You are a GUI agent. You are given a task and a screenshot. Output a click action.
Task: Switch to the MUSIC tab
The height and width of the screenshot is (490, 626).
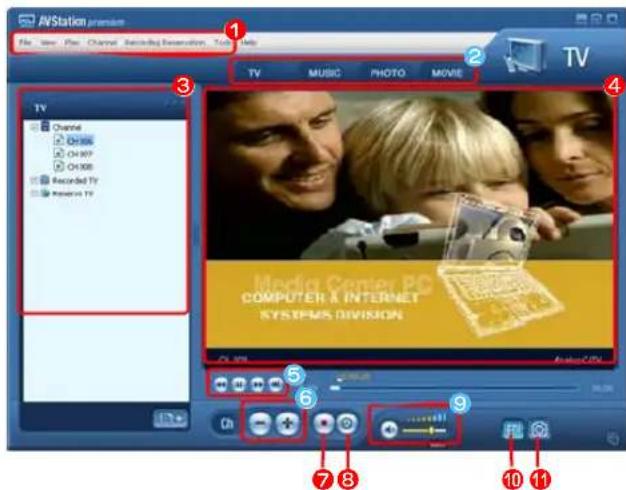point(324,73)
